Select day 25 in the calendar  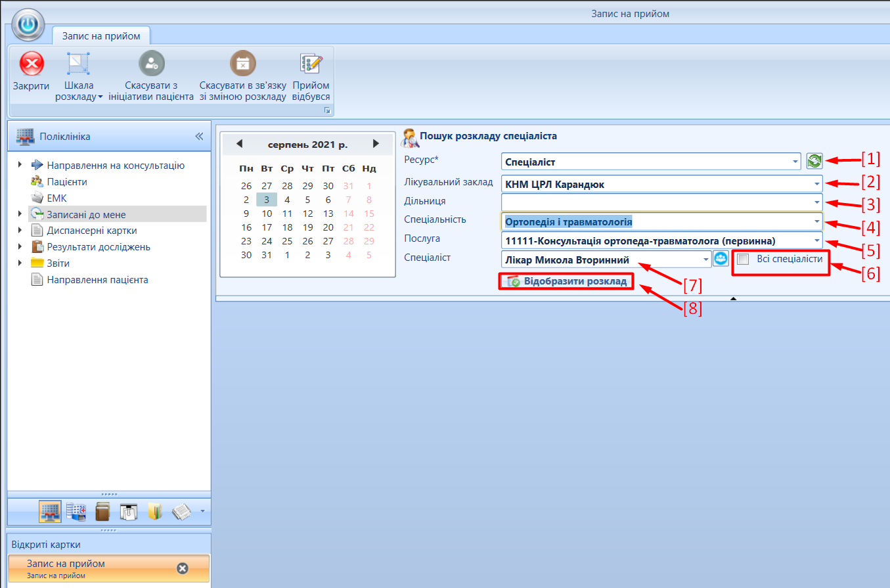(x=287, y=241)
